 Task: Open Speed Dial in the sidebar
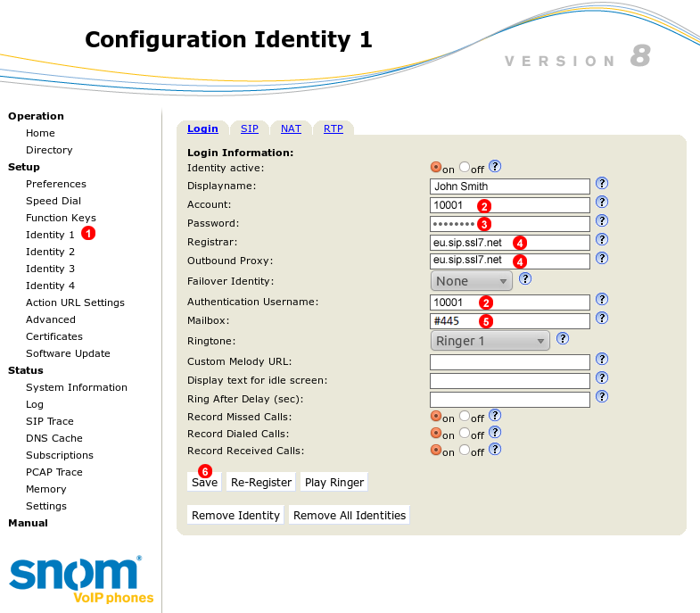(54, 201)
